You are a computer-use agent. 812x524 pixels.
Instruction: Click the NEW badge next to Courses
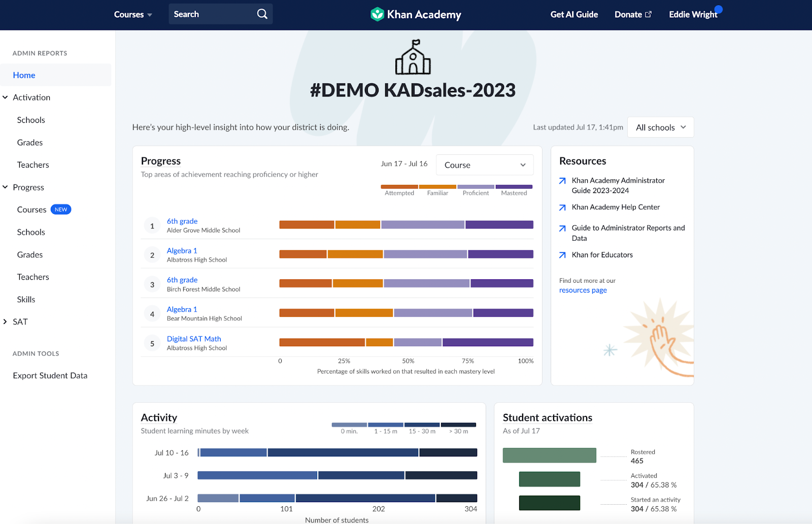[61, 209]
